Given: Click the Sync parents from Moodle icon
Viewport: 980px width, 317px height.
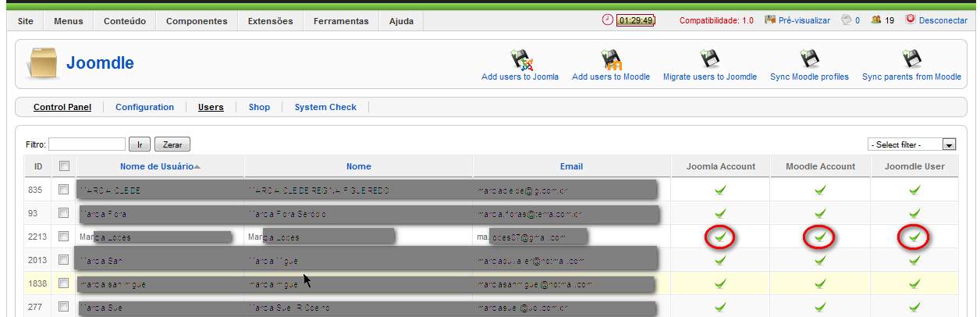Looking at the screenshot, I should pos(911,60).
